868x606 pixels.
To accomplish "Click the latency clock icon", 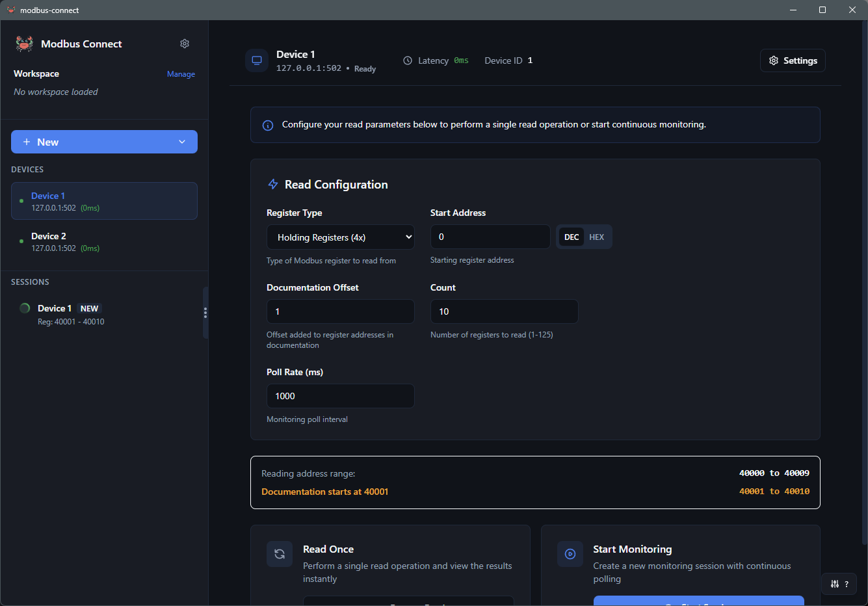I will point(408,60).
